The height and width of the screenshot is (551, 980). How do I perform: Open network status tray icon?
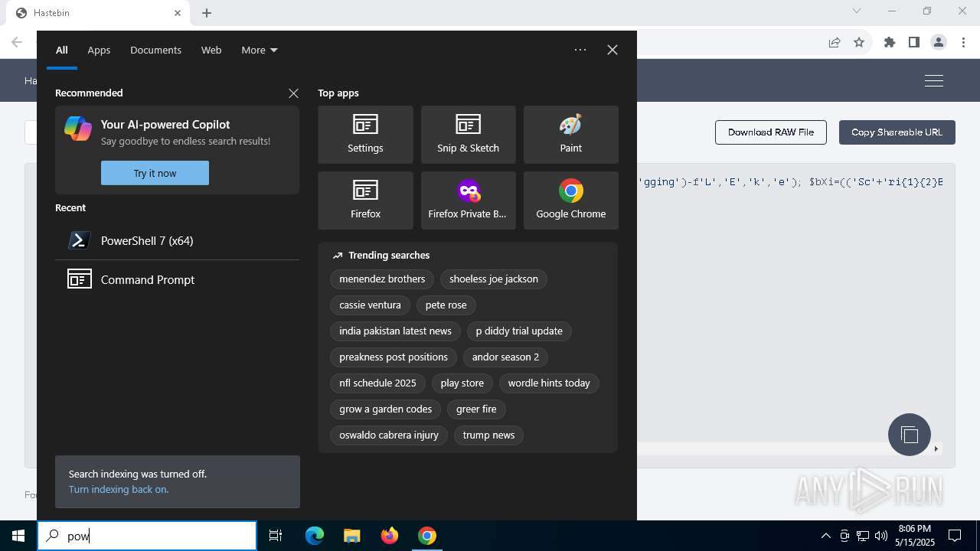point(863,536)
